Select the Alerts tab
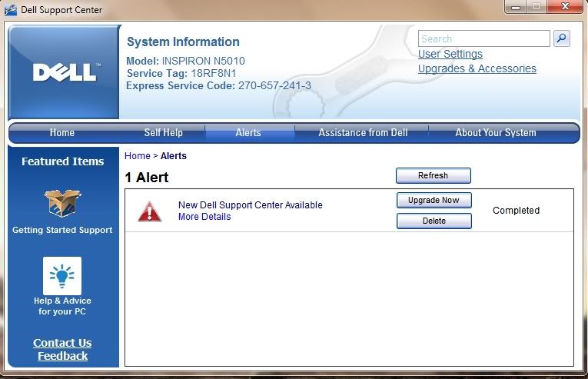Viewport: 588px width, 379px height. [248, 132]
